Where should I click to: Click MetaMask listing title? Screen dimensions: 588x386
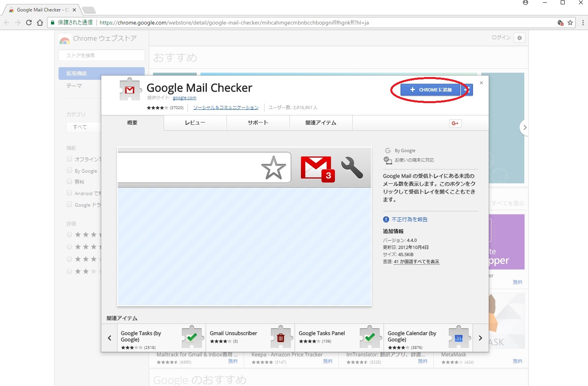pos(454,355)
